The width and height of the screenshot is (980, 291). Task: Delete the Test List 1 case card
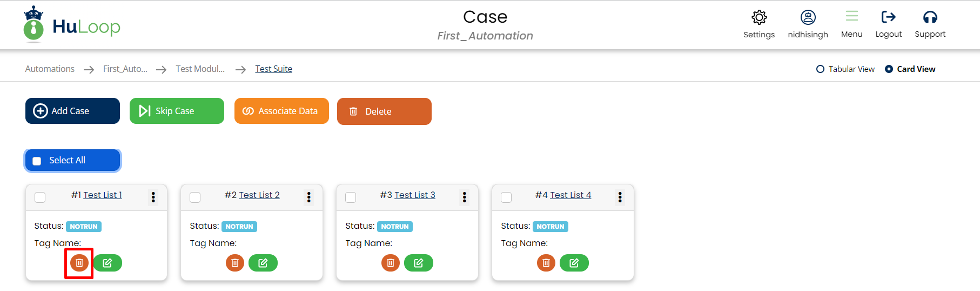[x=79, y=263]
